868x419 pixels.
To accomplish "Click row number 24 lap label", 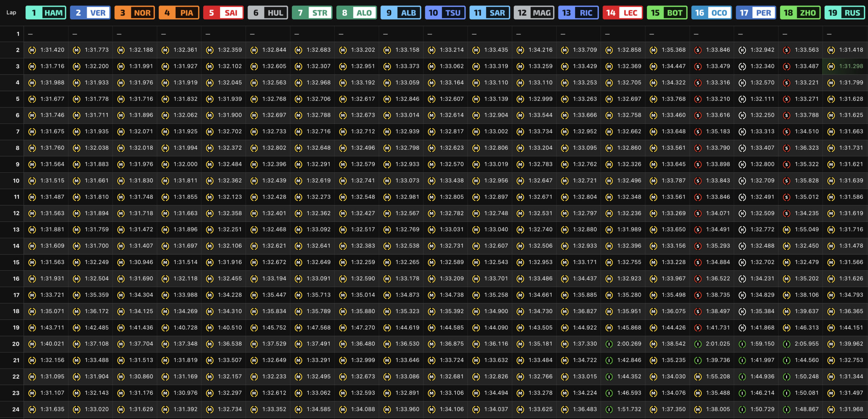I will (16, 409).
